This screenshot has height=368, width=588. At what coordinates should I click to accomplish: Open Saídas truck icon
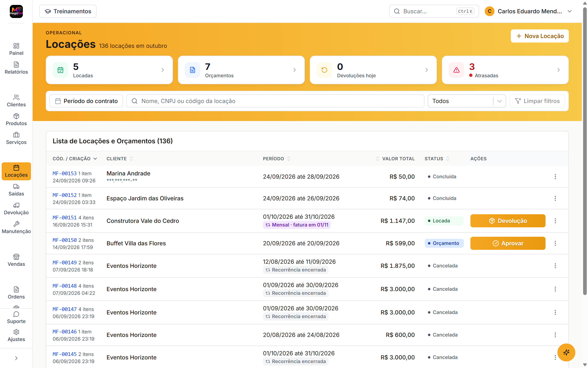click(16, 190)
